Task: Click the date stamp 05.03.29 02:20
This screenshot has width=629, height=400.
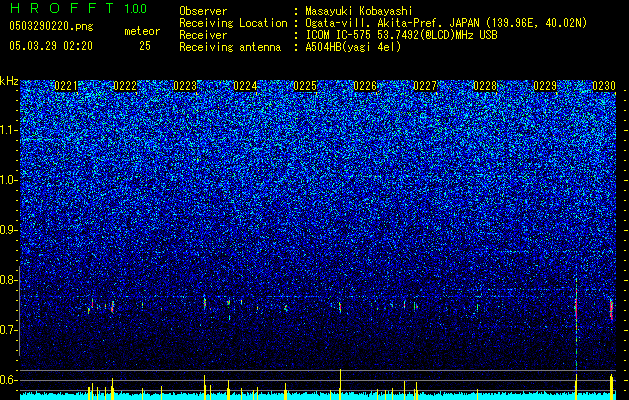Action: point(51,46)
